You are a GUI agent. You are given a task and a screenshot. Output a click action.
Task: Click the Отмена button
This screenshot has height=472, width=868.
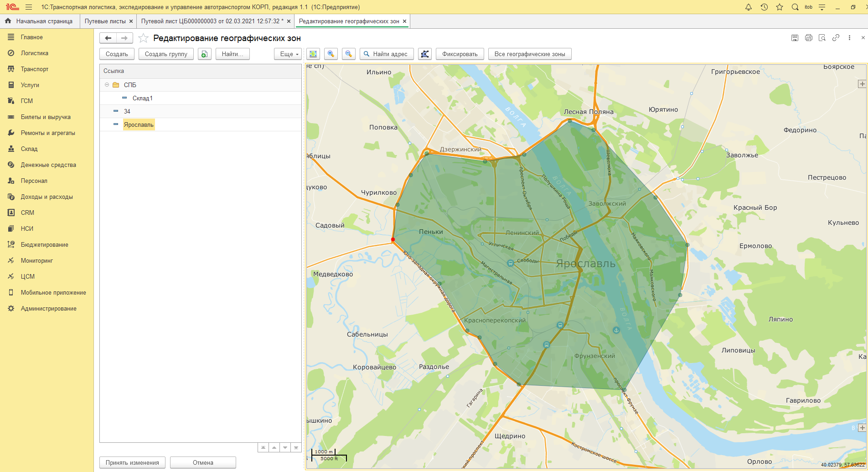click(203, 462)
